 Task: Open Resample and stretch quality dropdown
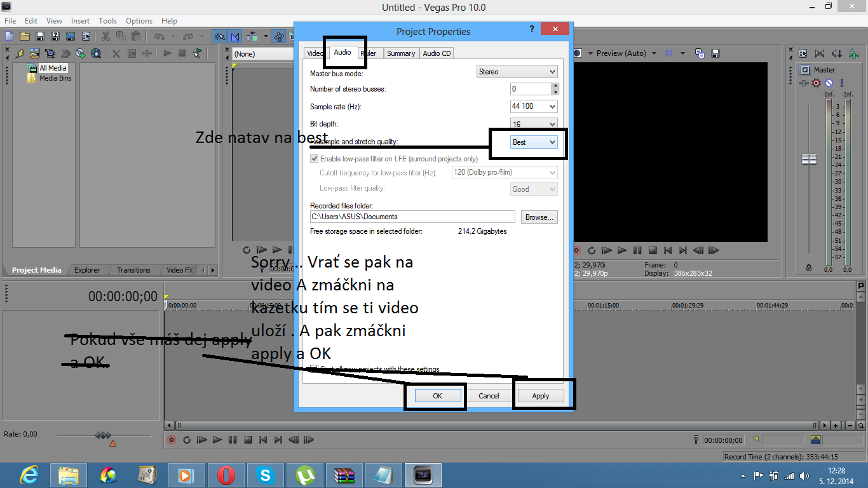[534, 142]
